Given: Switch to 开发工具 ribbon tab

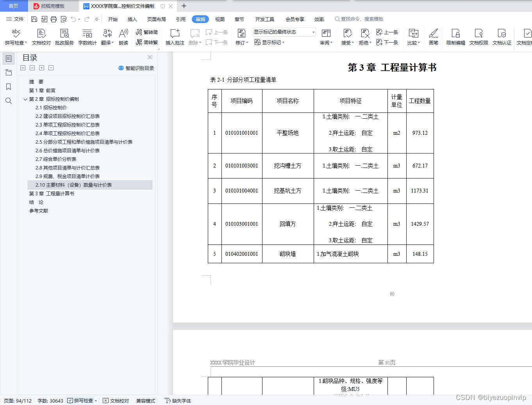Looking at the screenshot, I should (265, 19).
